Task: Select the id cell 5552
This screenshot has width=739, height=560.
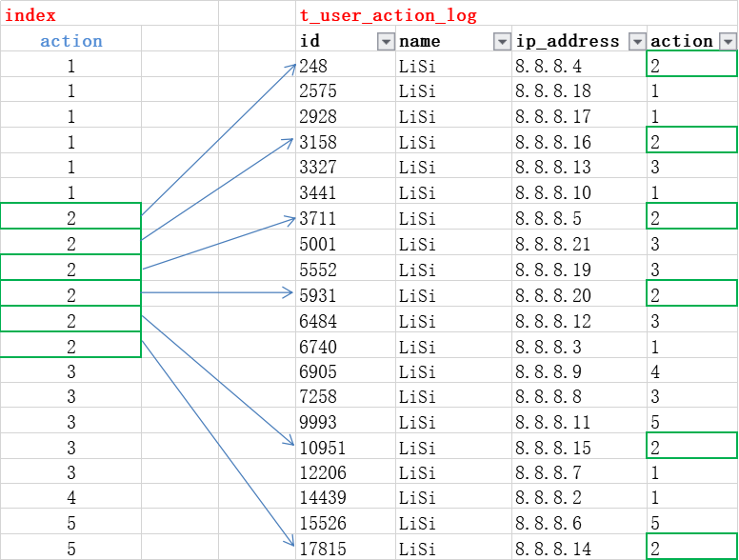Action: [x=346, y=269]
